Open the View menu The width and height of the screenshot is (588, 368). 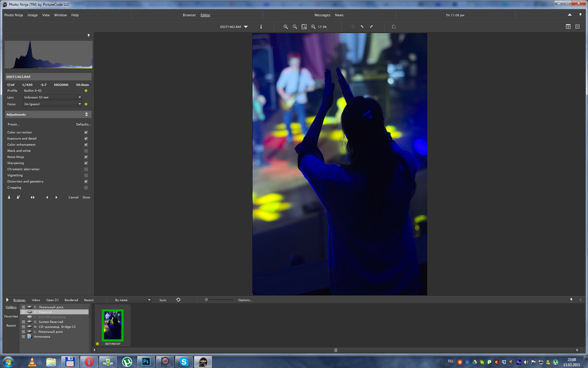click(46, 15)
